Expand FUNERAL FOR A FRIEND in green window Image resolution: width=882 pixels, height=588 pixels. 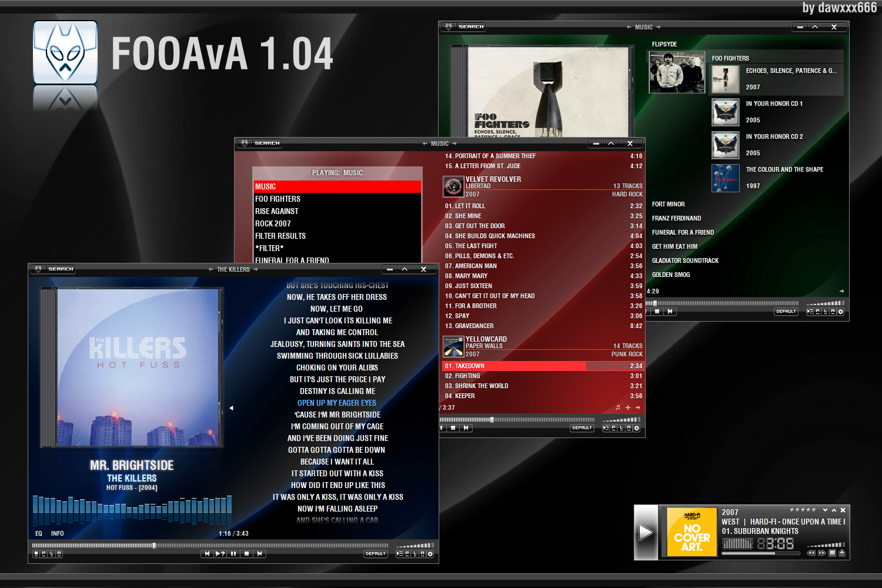683,232
